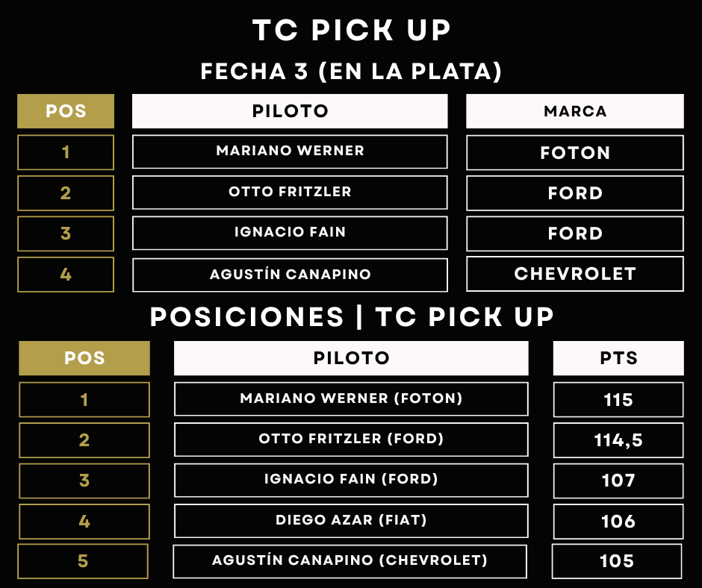
Task: Click the FORD cell beside IGNACIO FAIN
Action: pyautogui.click(x=574, y=234)
